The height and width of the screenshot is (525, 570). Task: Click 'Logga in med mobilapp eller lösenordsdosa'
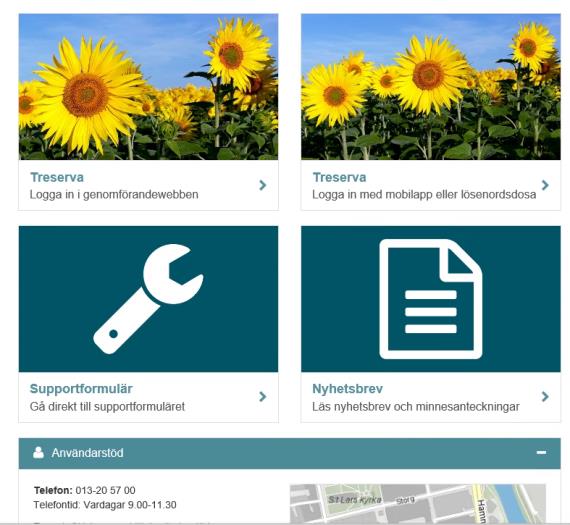click(x=424, y=195)
